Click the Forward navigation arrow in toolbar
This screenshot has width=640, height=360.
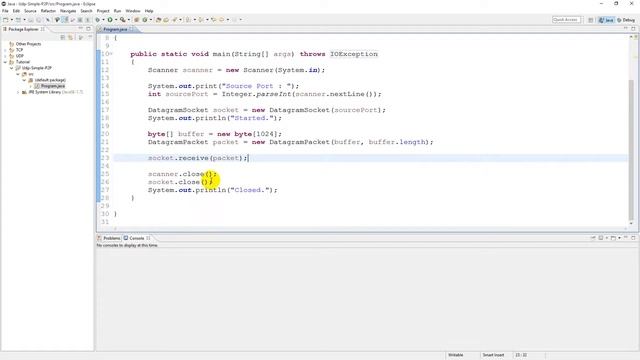pyautogui.click(x=235, y=20)
